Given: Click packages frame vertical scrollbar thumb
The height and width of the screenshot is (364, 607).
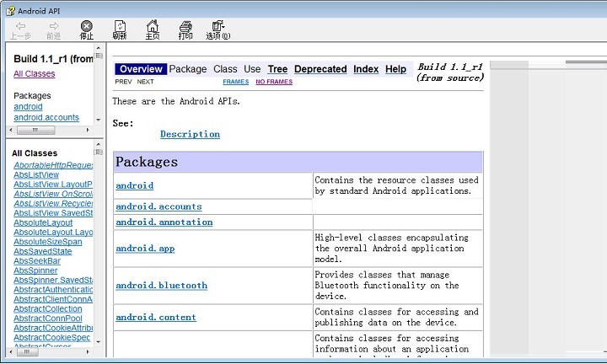Looking at the screenshot, I should 99,56.
